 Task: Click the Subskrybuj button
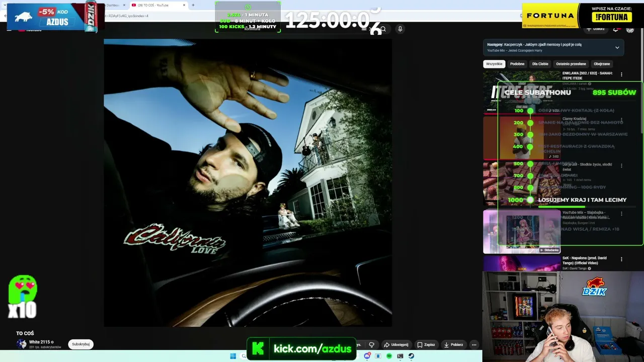[80, 344]
